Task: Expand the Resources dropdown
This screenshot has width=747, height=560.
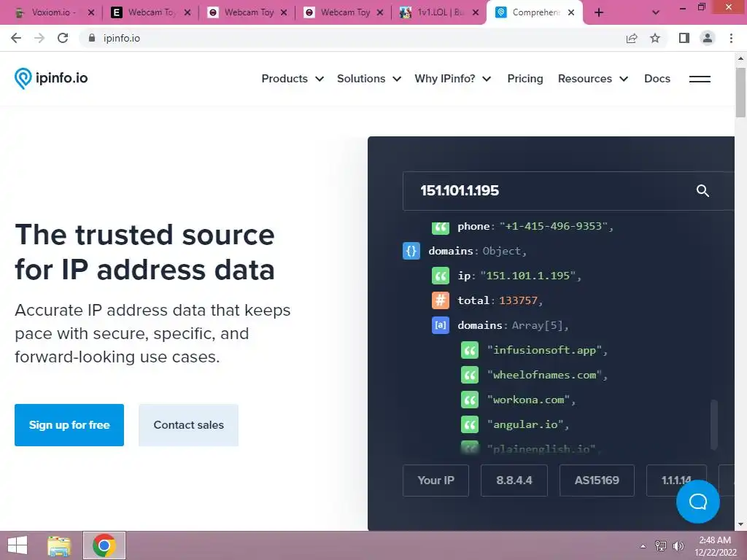Action: pyautogui.click(x=592, y=79)
